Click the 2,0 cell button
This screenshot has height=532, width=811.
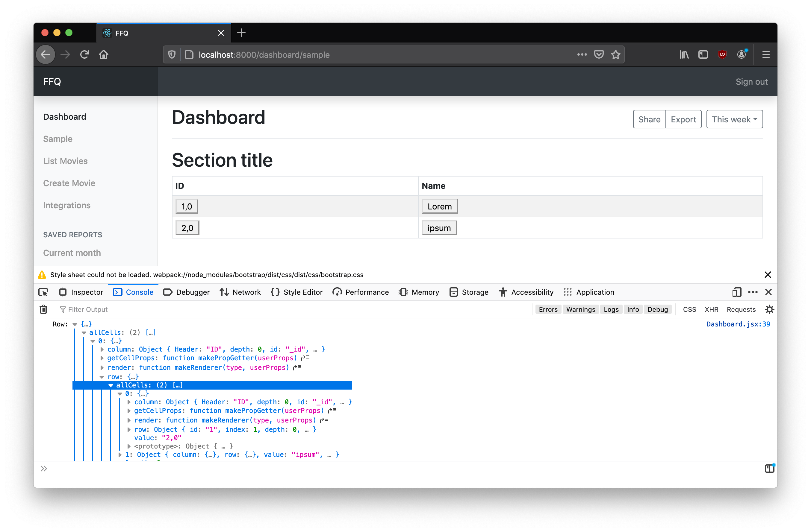pos(187,228)
